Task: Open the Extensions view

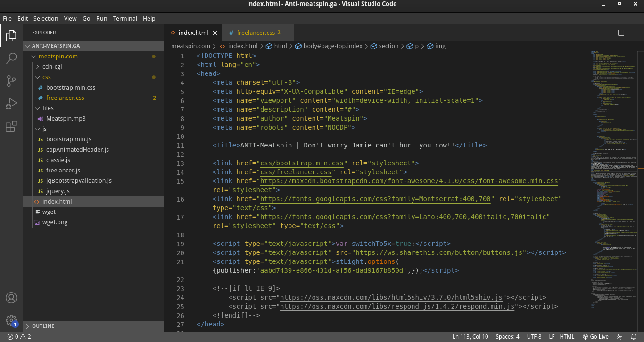Action: (x=11, y=126)
